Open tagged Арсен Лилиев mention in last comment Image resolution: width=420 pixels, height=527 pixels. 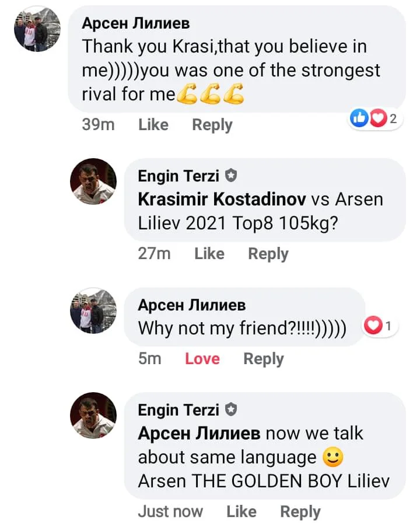click(x=199, y=434)
